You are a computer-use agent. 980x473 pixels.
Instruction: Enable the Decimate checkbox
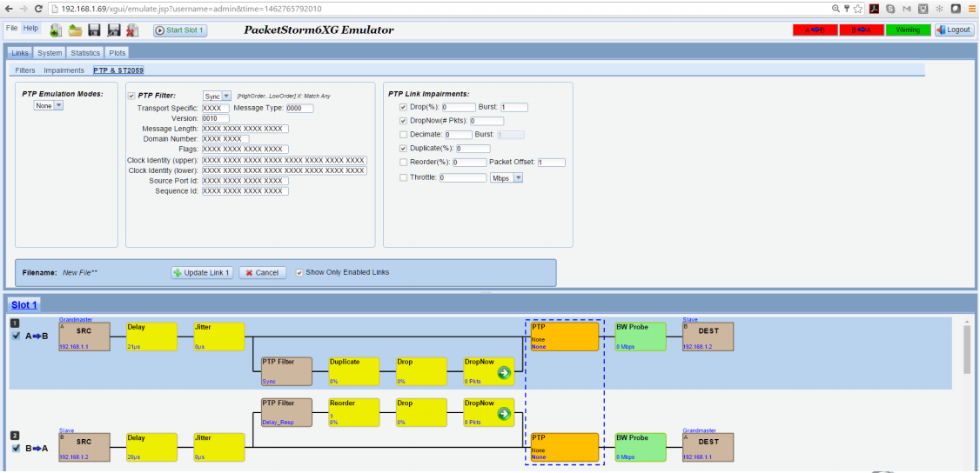tap(403, 134)
